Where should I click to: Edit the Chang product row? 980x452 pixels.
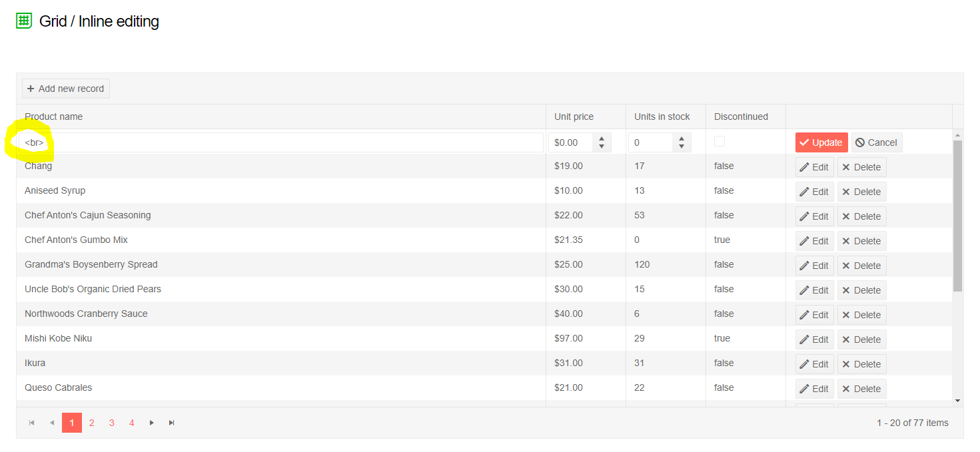click(x=814, y=167)
